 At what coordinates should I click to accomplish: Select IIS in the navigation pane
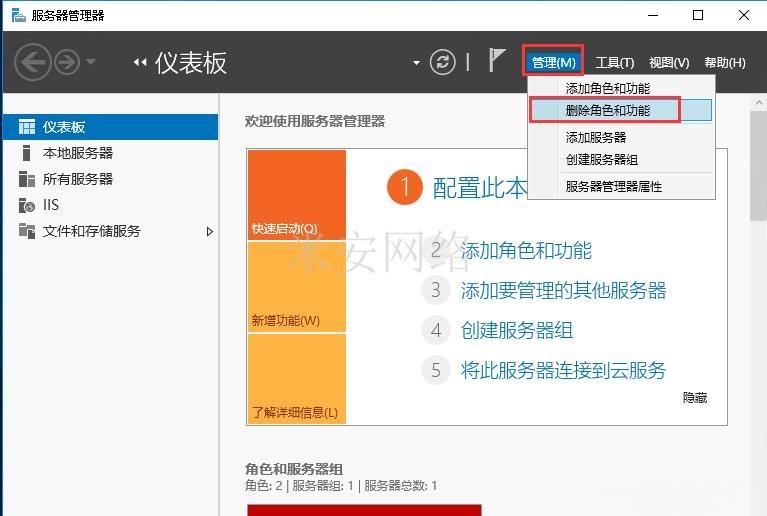point(111,205)
